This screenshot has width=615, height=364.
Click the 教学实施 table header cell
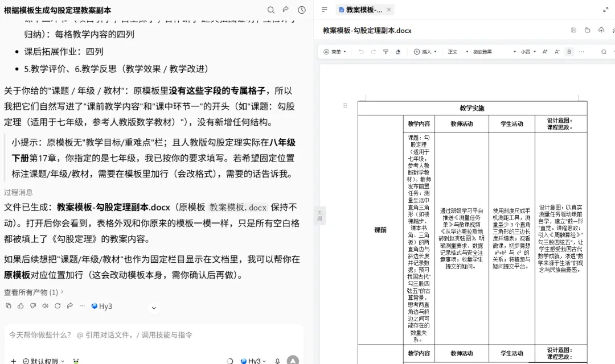pos(472,108)
